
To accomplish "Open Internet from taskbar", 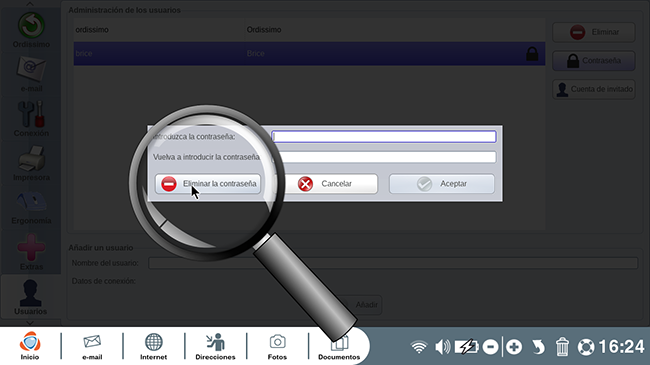I will coord(153,346).
